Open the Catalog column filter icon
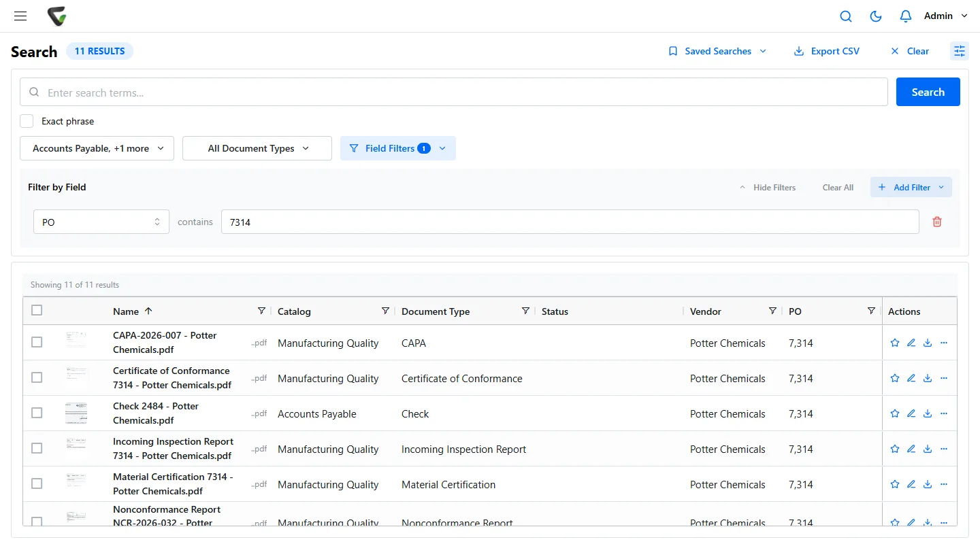Screen dimensions: 980x544 (385, 311)
